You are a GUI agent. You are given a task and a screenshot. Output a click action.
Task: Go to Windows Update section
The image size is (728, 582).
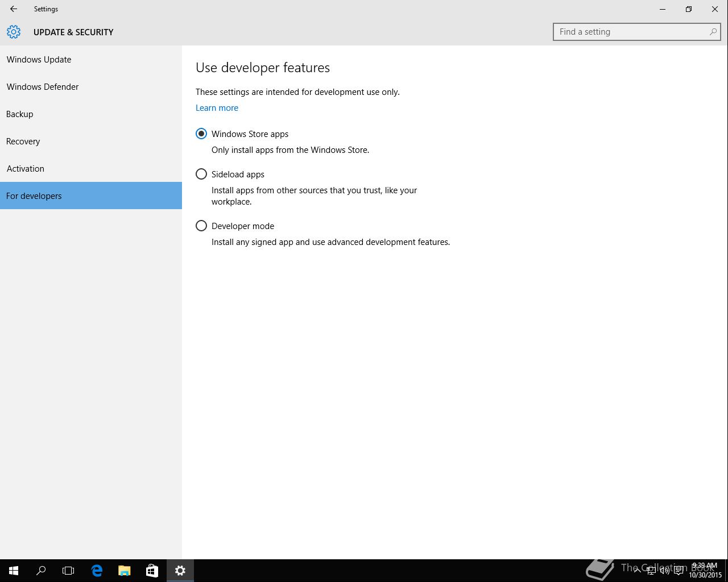[39, 60]
